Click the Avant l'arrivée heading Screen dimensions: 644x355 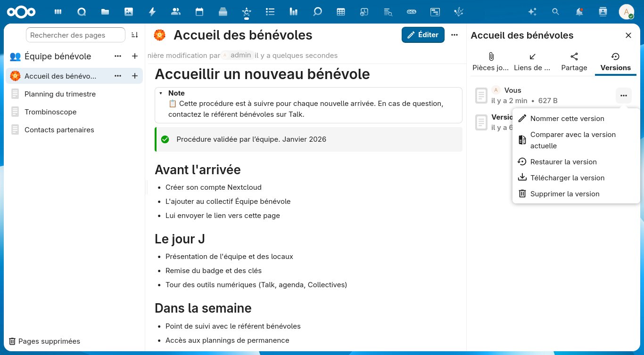(x=198, y=169)
